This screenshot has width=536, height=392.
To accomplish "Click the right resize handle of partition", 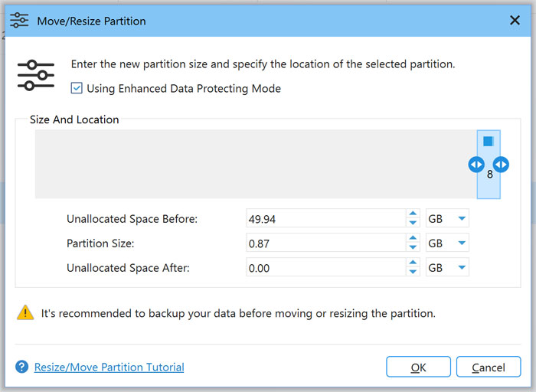I will coord(501,165).
